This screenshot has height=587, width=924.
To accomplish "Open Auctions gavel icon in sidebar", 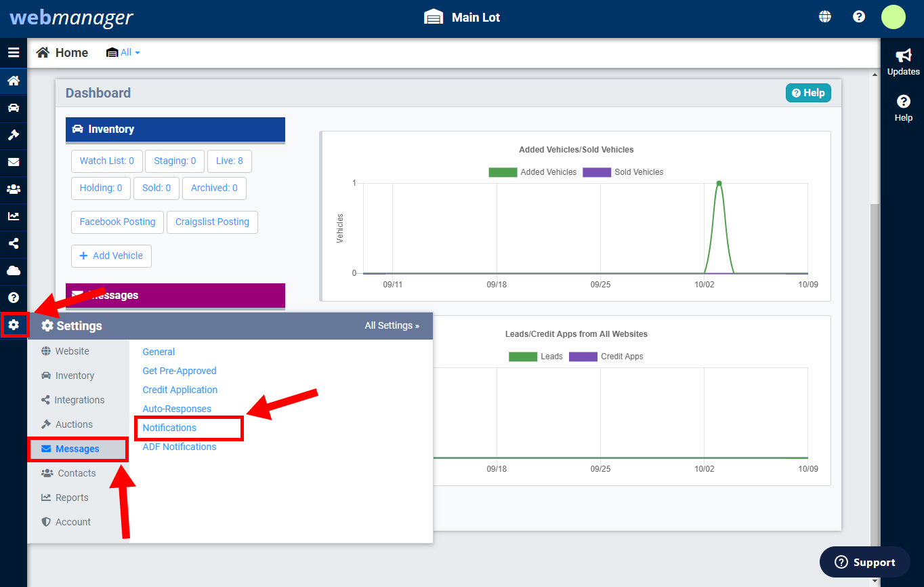I will (14, 135).
